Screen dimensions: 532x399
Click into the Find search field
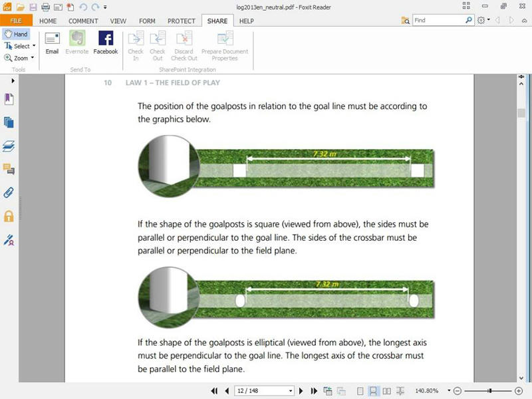coord(438,21)
